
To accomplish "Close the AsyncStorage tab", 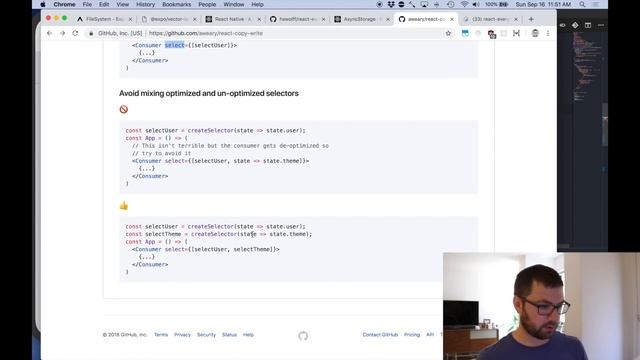I will [x=388, y=19].
